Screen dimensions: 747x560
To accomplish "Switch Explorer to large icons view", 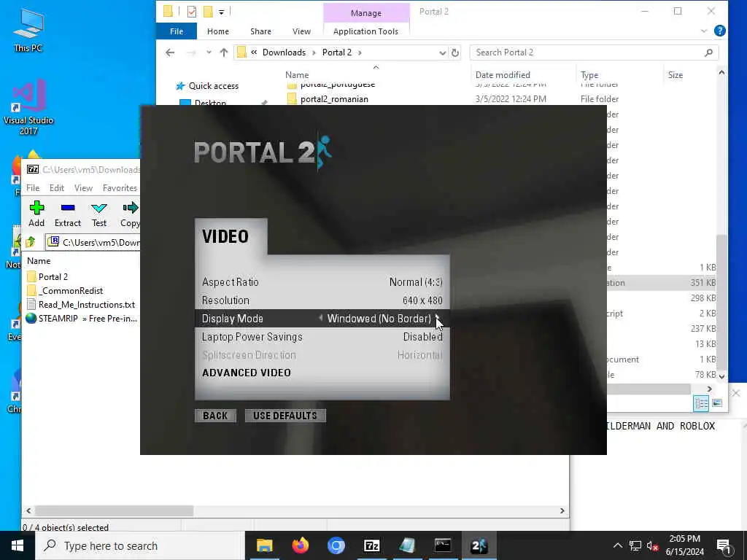I will (717, 403).
